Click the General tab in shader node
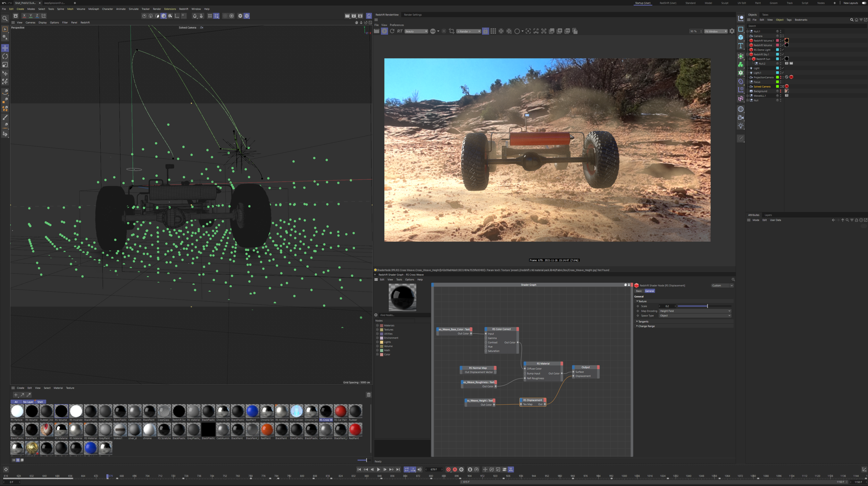This screenshot has height=486, width=868. coord(649,291)
